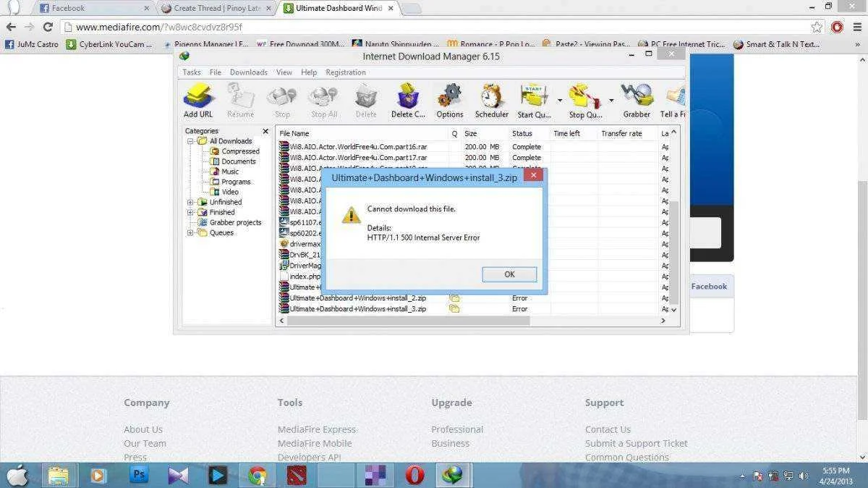Image resolution: width=868 pixels, height=488 pixels.
Task: Open Opera from the taskbar
Action: point(414,476)
